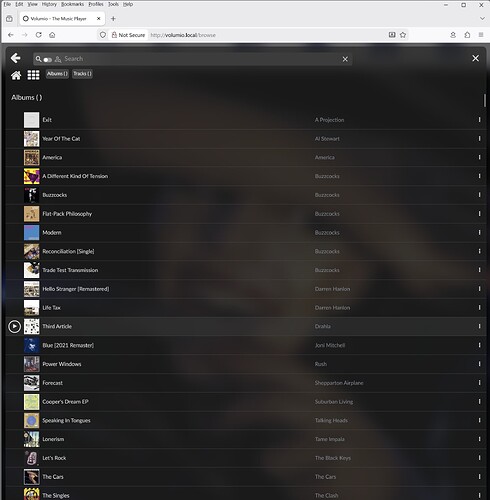
Task: Open options menu for Forecast album
Action: 479,383
